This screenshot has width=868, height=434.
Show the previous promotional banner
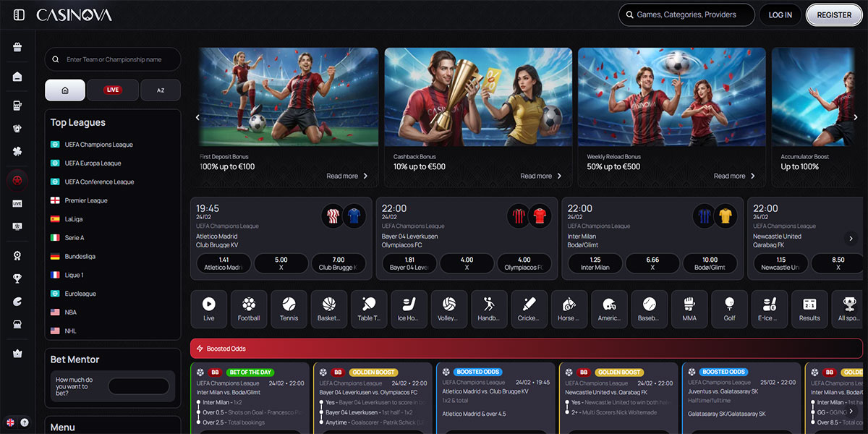point(197,117)
